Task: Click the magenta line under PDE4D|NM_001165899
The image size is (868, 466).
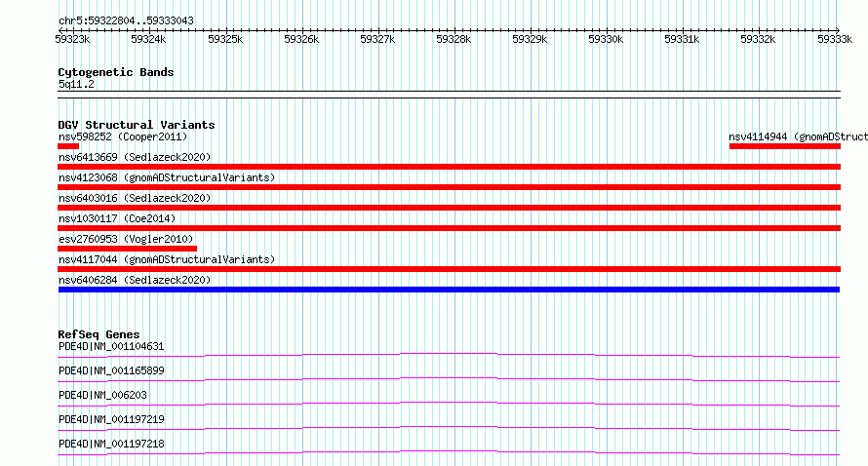Action: pyautogui.click(x=449, y=379)
